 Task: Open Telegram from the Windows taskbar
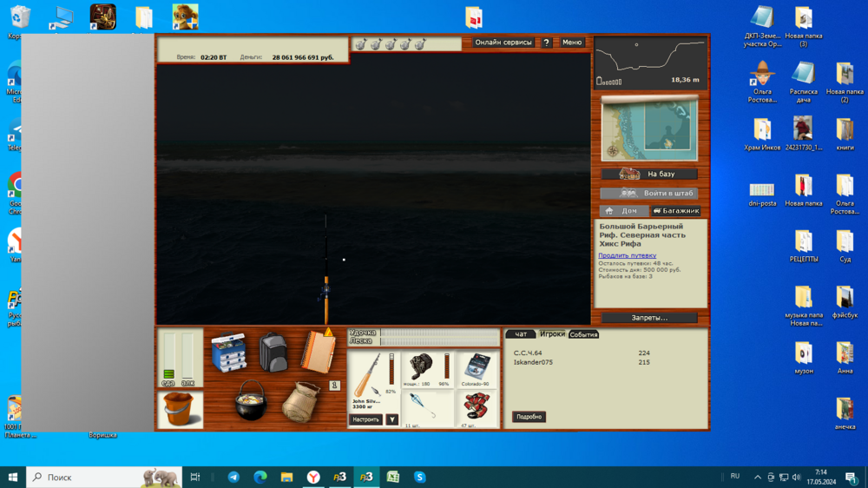(233, 477)
